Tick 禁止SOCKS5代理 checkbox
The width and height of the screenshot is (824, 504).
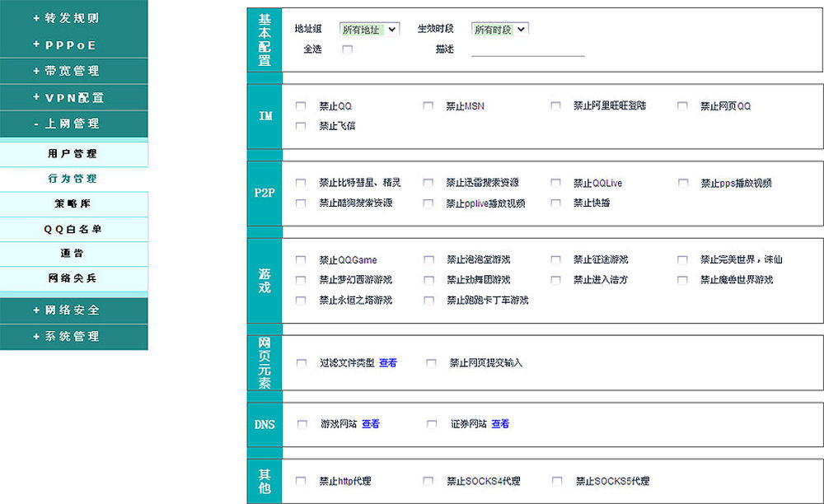click(558, 481)
